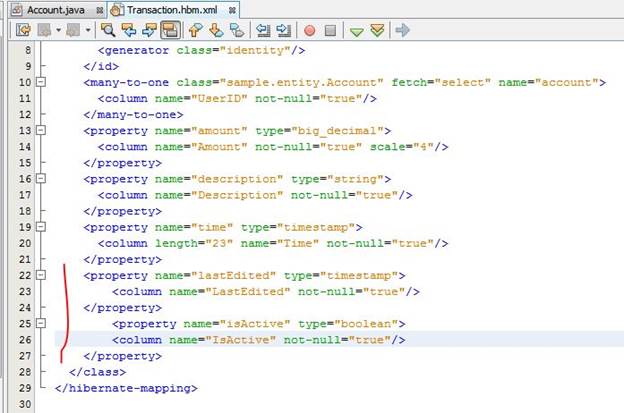This screenshot has width=624, height=413.
Task: Toggle Highlight Search button
Action: 170,30
